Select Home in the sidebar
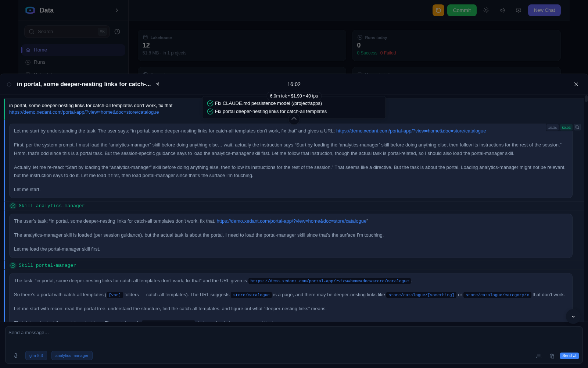 73,50
